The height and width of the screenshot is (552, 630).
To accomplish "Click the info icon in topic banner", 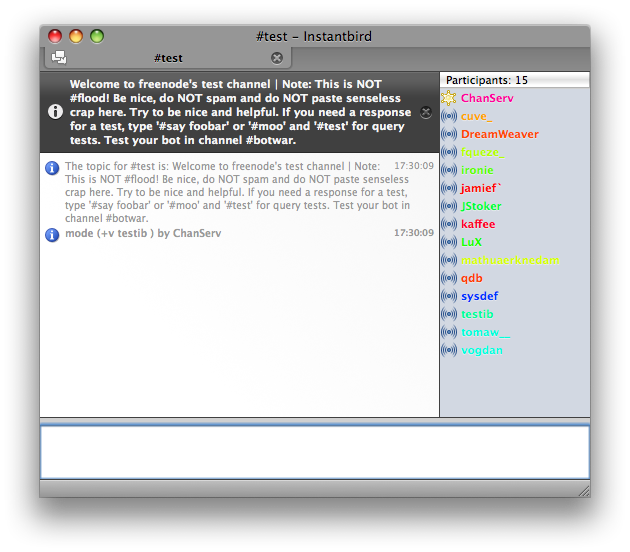I will pyautogui.click(x=55, y=111).
